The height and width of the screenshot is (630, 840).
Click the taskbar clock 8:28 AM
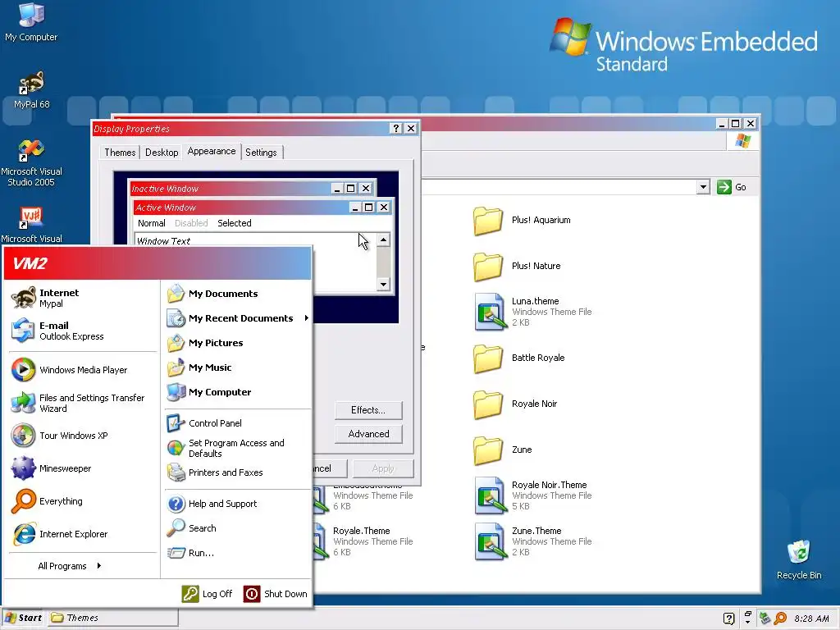pos(811,619)
